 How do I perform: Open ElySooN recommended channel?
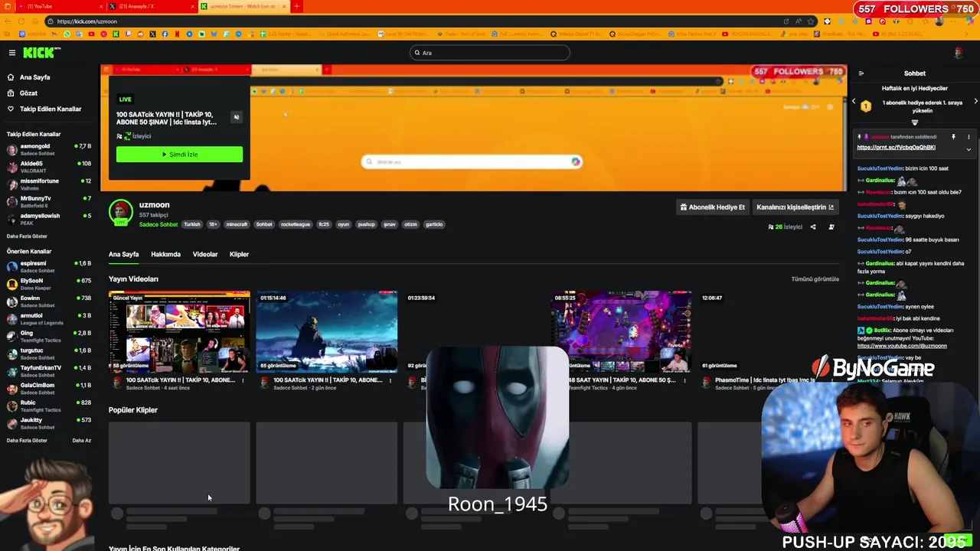click(x=47, y=284)
